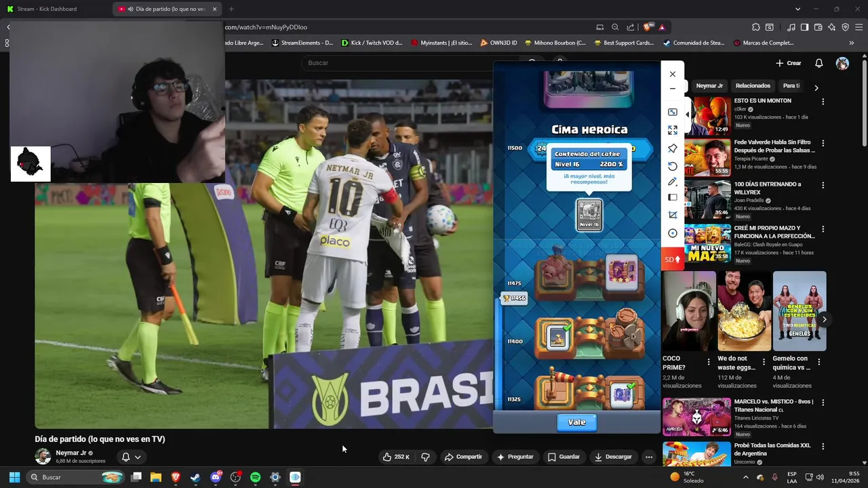Show more bookmarks with double chevron
This screenshot has width=868, height=488.
point(852,43)
